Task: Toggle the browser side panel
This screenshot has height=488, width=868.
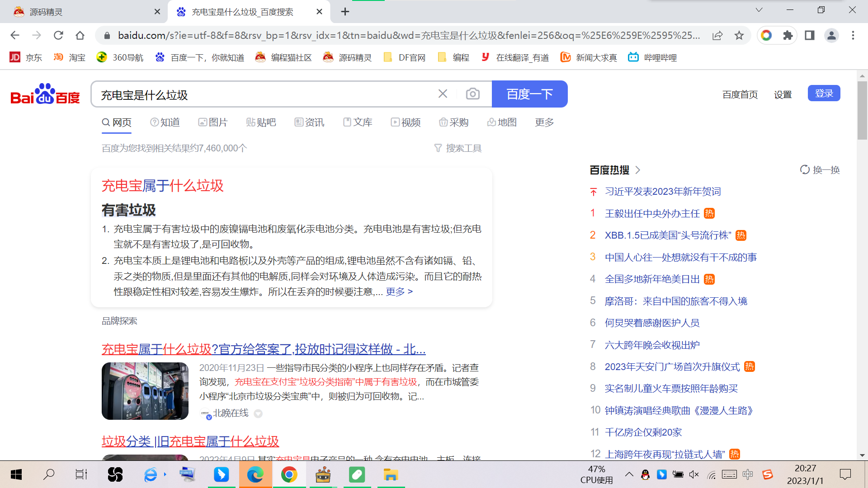Action: (x=810, y=35)
